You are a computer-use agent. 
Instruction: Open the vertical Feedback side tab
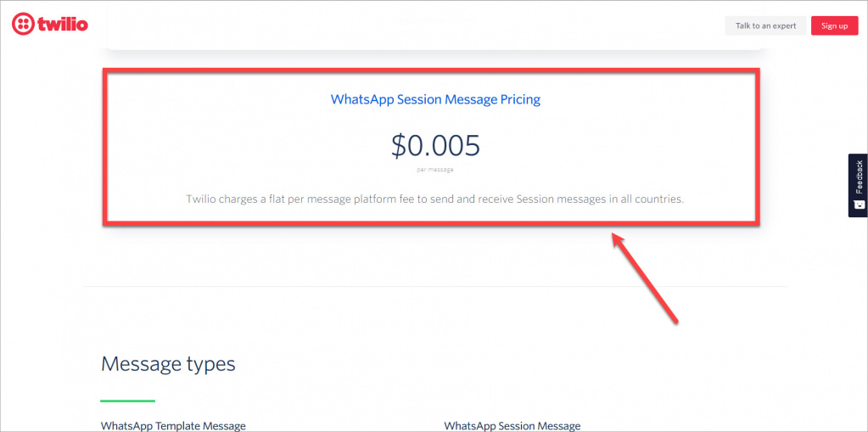pos(858,178)
